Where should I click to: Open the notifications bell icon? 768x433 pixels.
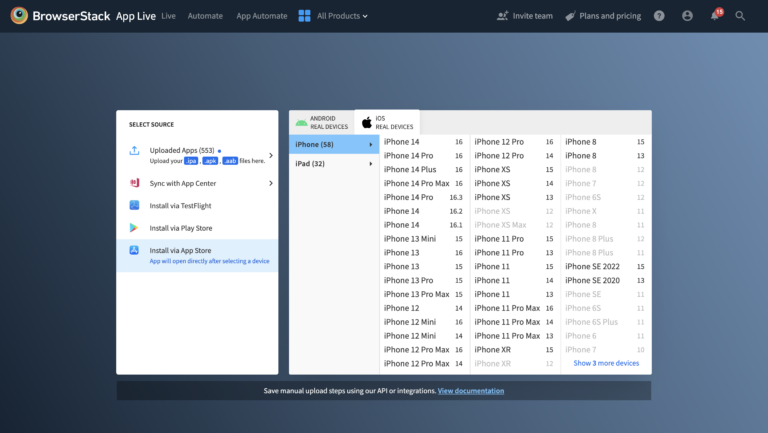pos(715,16)
